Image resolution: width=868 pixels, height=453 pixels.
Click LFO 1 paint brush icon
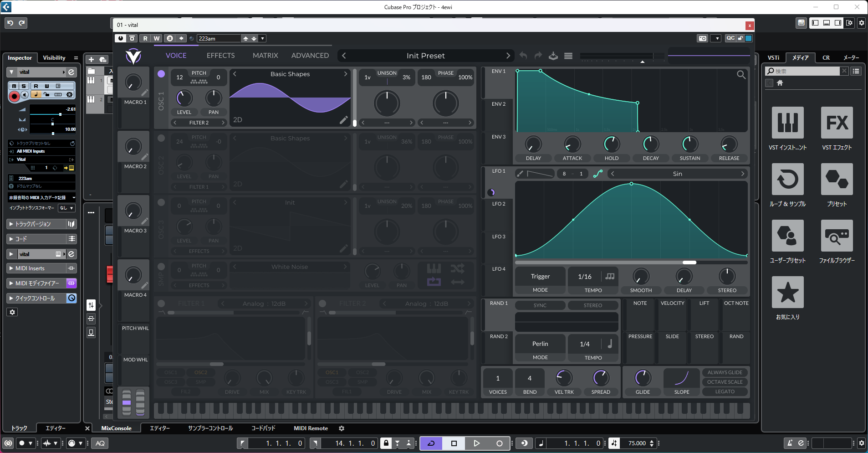(x=520, y=174)
